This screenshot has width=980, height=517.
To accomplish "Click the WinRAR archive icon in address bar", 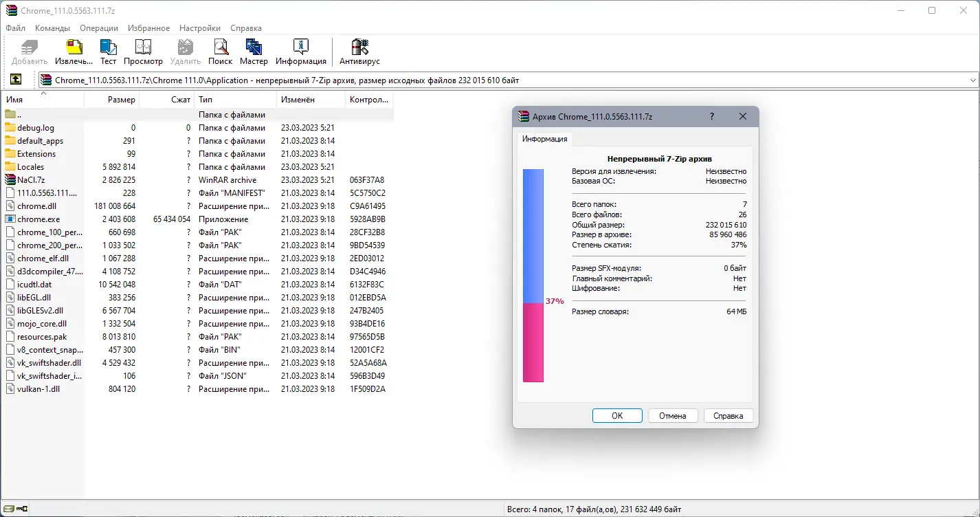I will pyautogui.click(x=46, y=80).
